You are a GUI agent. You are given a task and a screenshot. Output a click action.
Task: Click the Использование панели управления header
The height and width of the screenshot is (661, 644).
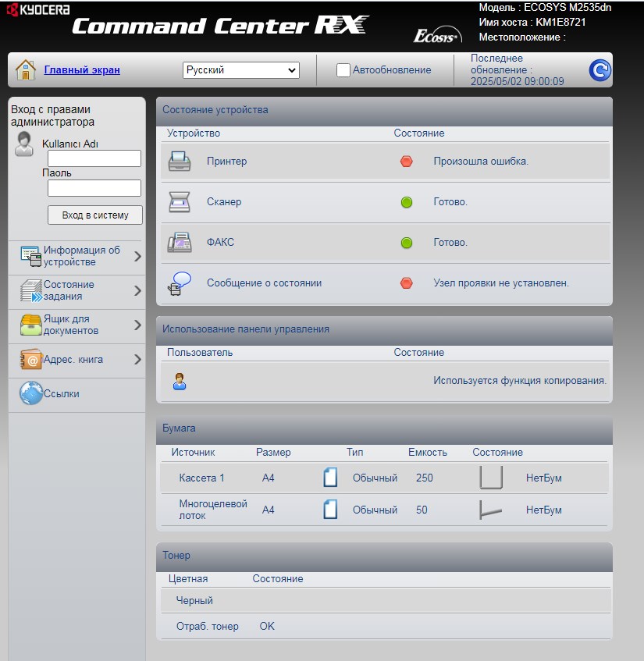point(384,329)
